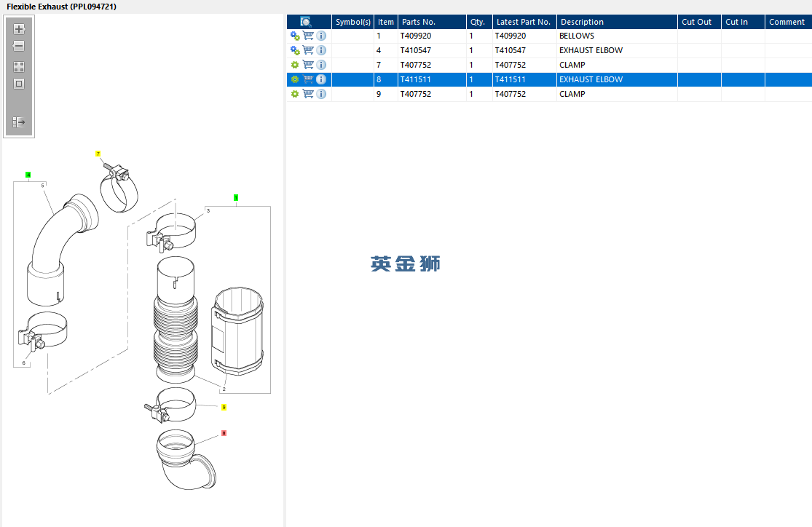Sort by Symbol(s) column header
This screenshot has width=812, height=527.
(x=352, y=22)
